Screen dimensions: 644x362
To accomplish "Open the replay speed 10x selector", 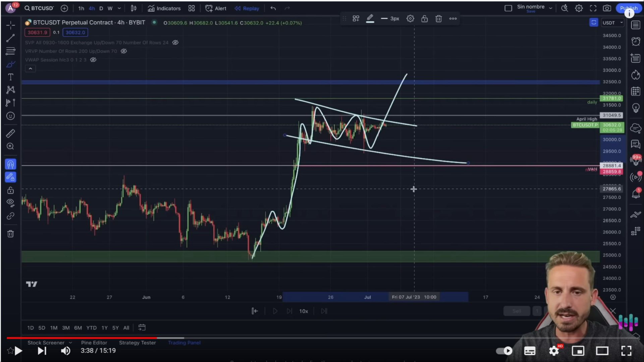I will tap(304, 311).
